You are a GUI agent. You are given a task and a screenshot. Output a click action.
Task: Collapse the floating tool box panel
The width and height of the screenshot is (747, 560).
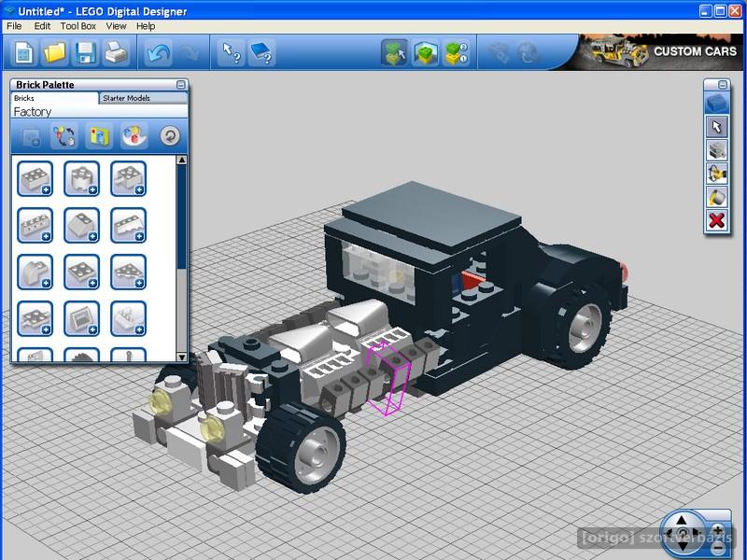[723, 85]
